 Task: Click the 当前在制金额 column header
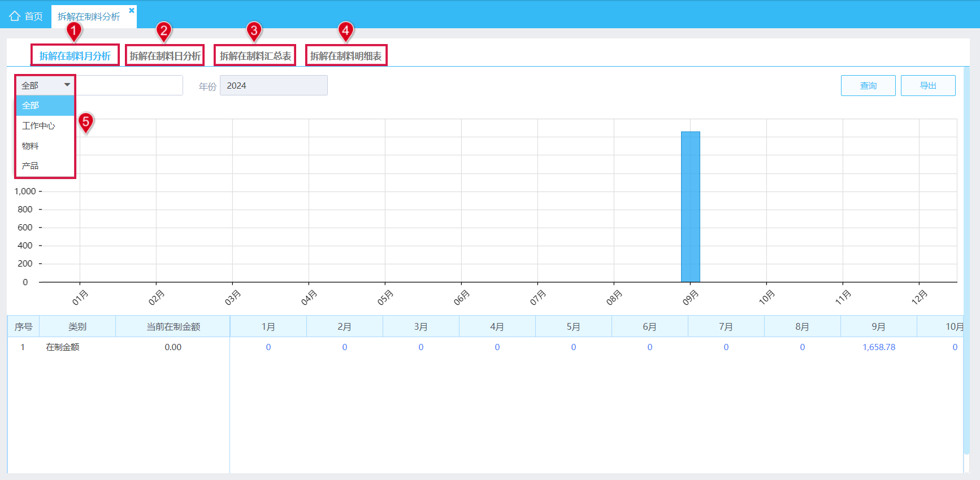(x=173, y=327)
